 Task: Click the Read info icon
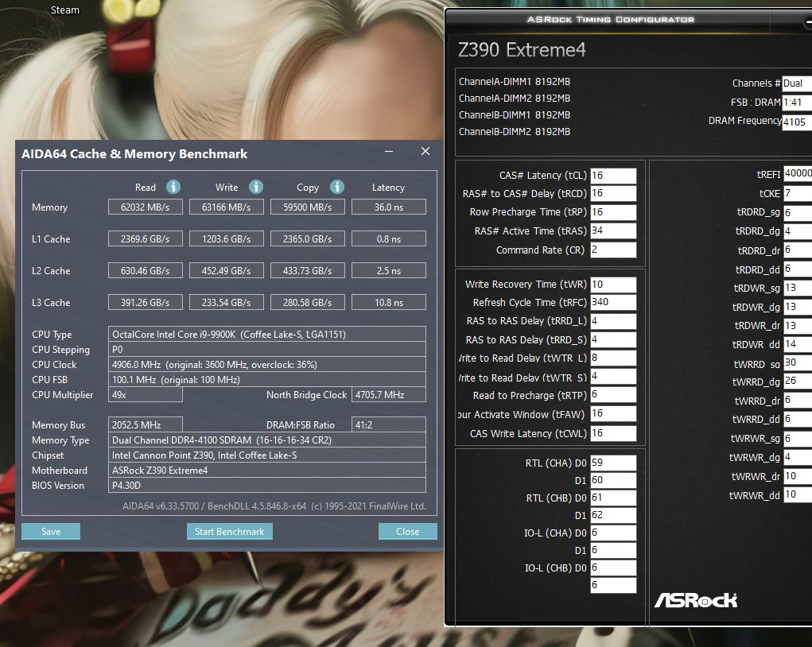[173, 187]
